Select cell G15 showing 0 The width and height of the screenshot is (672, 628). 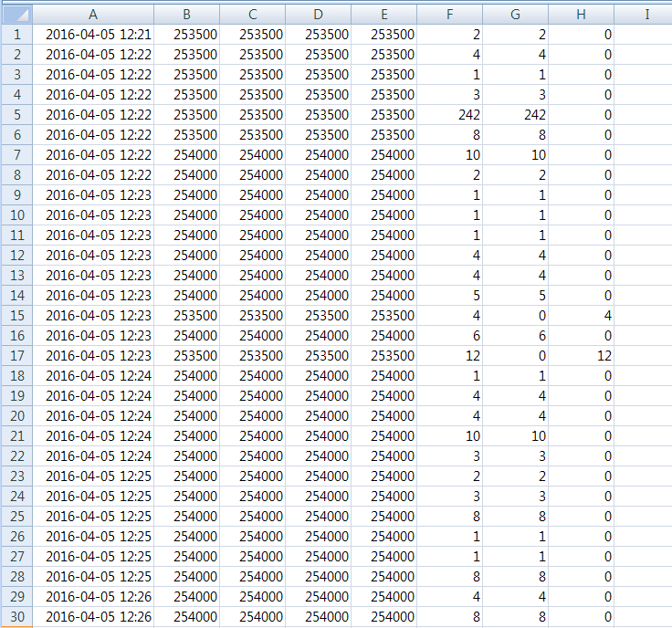pos(515,316)
